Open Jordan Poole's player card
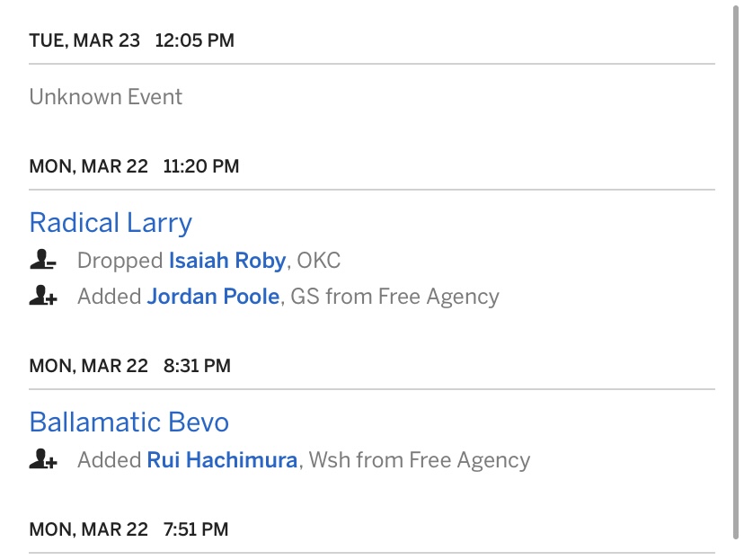 [213, 297]
